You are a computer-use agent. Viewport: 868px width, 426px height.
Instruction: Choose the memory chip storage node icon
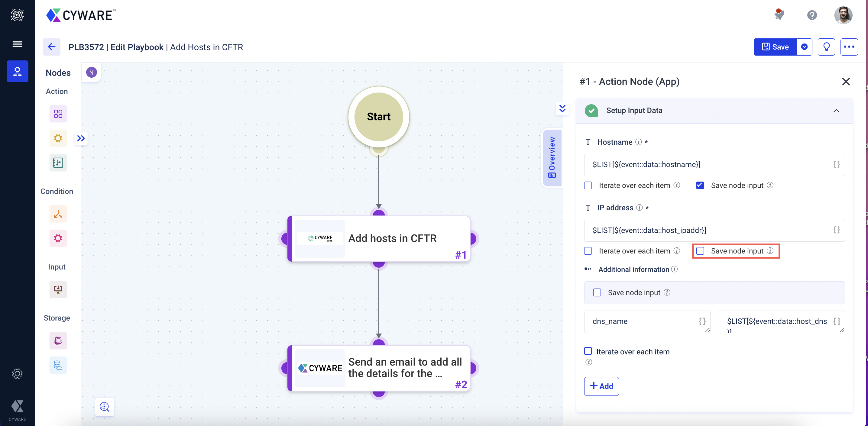58,340
